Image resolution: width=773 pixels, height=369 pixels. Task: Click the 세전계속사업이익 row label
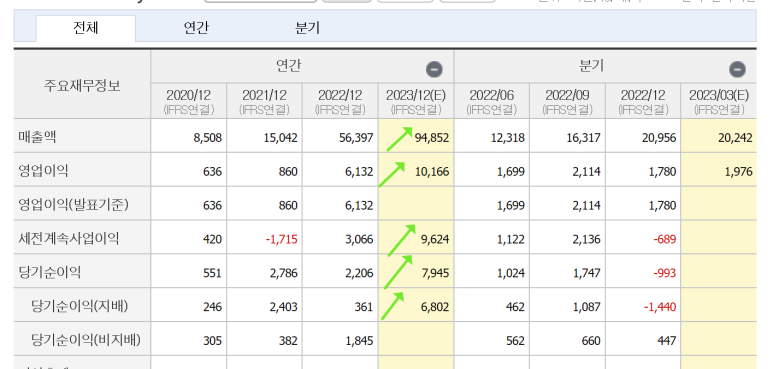(69, 239)
